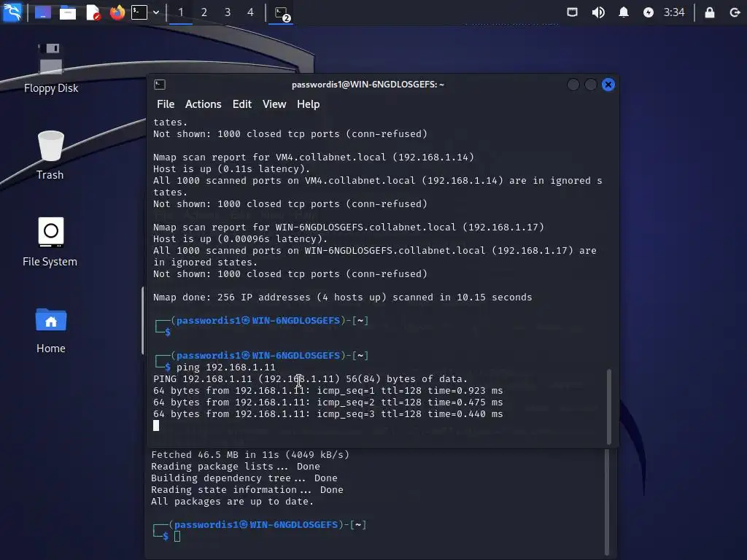Select the File System desktop icon
The height and width of the screenshot is (560, 747).
click(50, 242)
